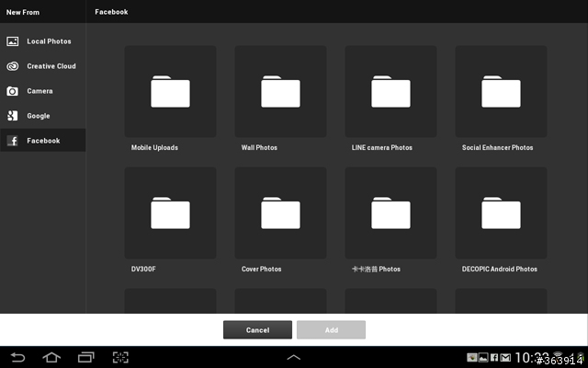Click the Add button

[x=331, y=329]
